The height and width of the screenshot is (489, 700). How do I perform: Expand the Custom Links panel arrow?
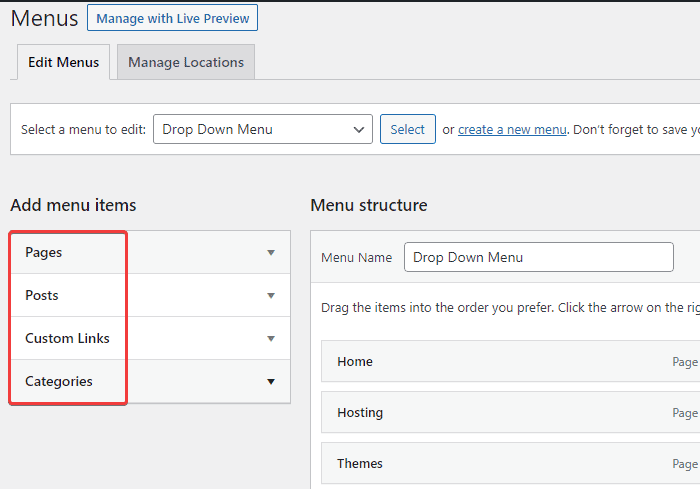coord(270,339)
